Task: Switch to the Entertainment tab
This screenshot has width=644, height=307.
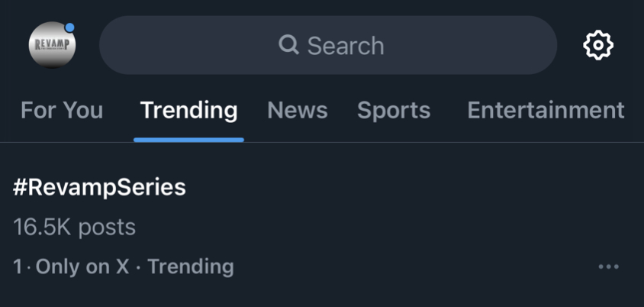Action: 546,110
